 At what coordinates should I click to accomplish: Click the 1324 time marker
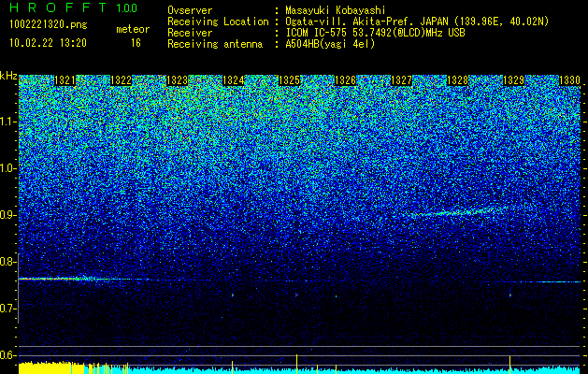[234, 80]
